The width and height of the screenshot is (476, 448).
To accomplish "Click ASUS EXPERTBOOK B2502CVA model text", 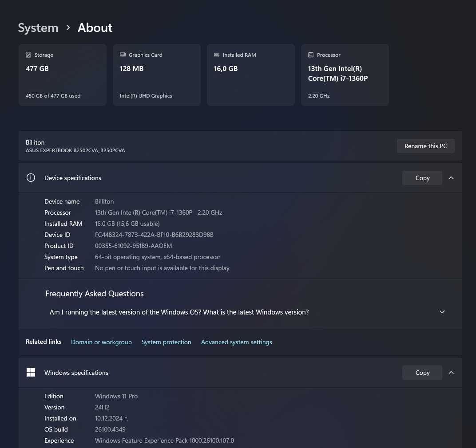I will (75, 150).
